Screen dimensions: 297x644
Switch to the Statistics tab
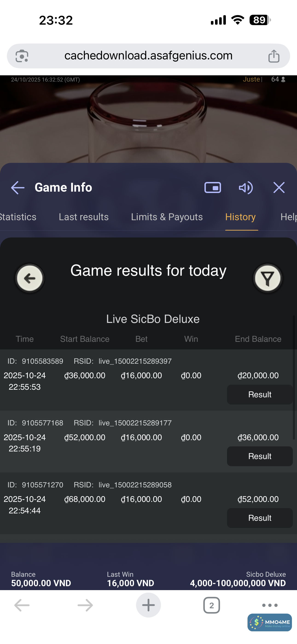(18, 217)
